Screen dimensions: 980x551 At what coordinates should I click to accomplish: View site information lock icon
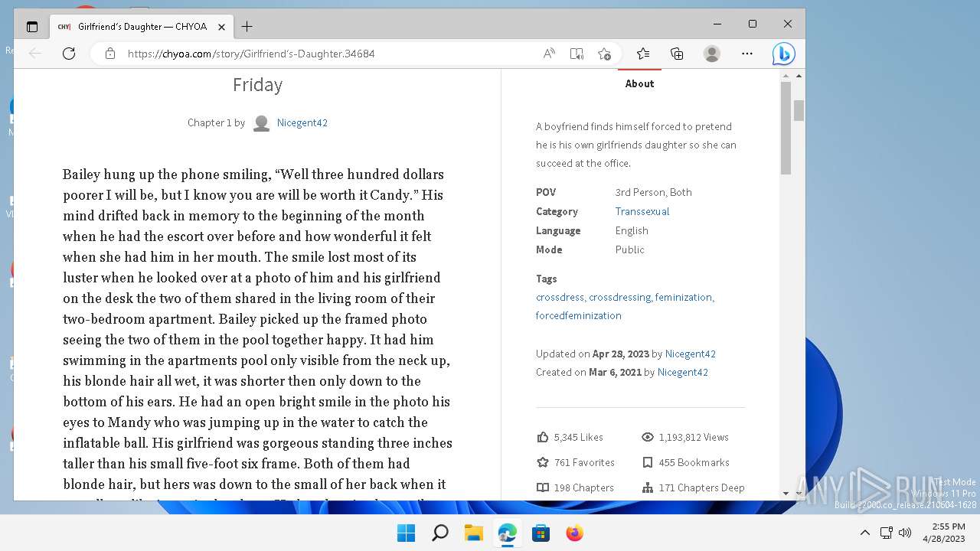tap(110, 54)
